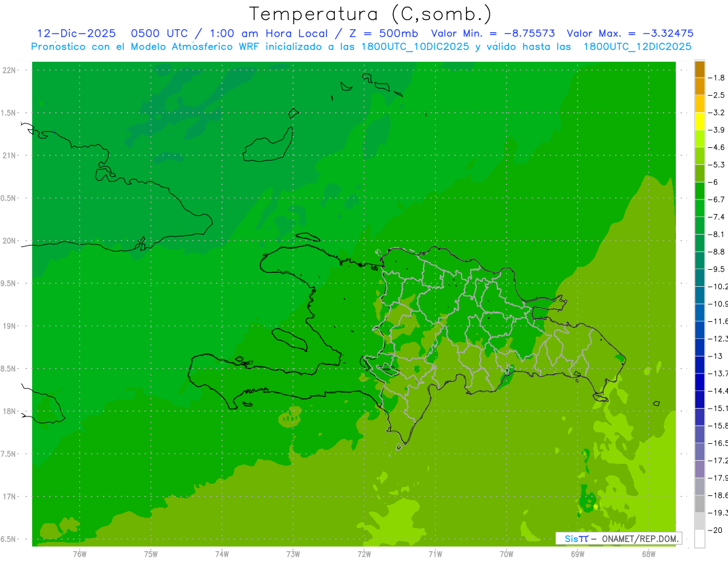Click the "-5.3" colorbar value

point(716,164)
